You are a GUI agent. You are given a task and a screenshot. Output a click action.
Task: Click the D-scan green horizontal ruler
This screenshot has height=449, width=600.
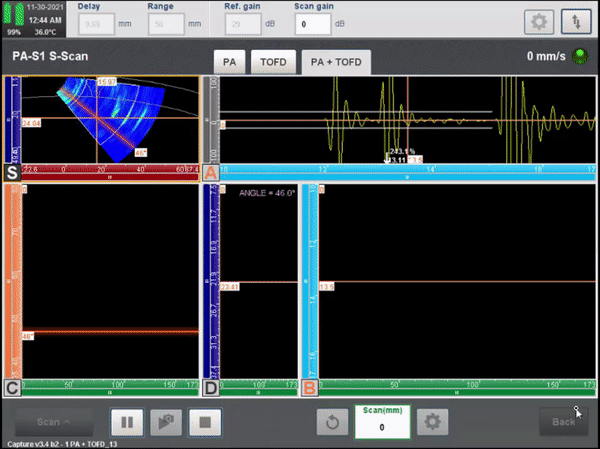(259, 388)
